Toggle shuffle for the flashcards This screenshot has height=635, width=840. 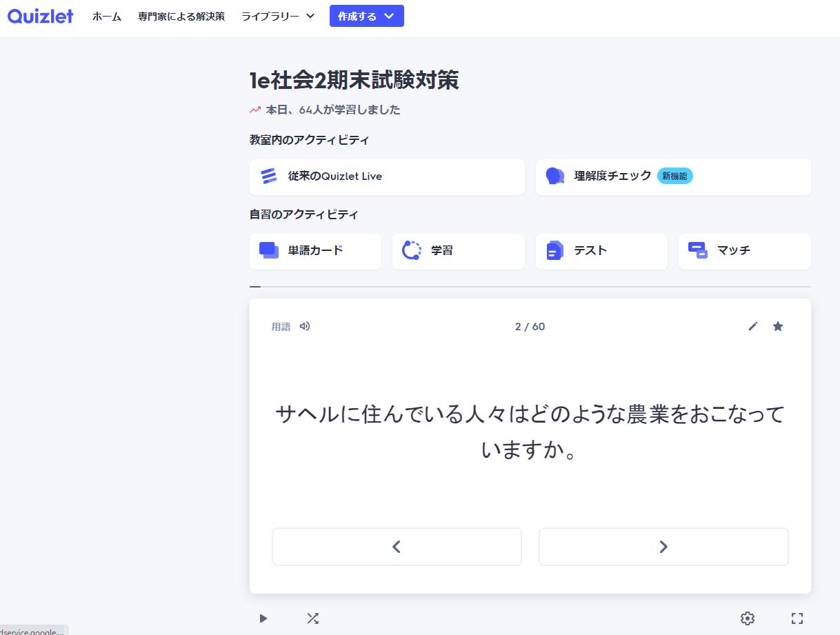(x=312, y=618)
